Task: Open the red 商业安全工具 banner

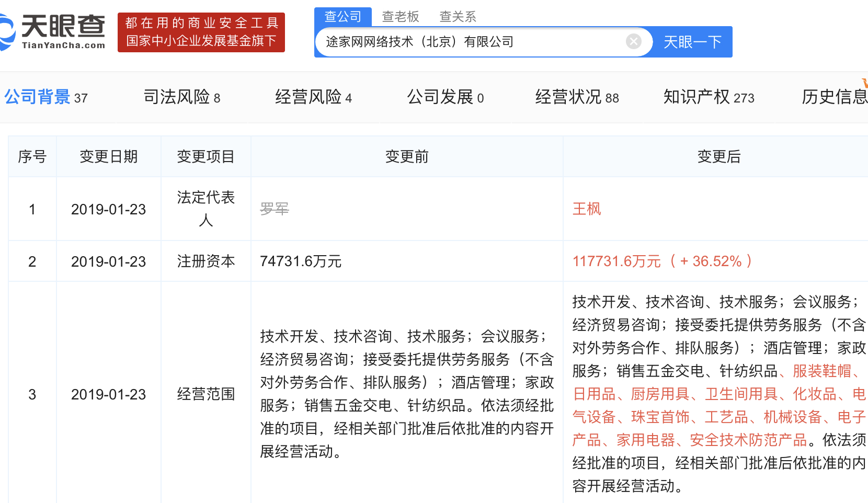Action: 201,32
